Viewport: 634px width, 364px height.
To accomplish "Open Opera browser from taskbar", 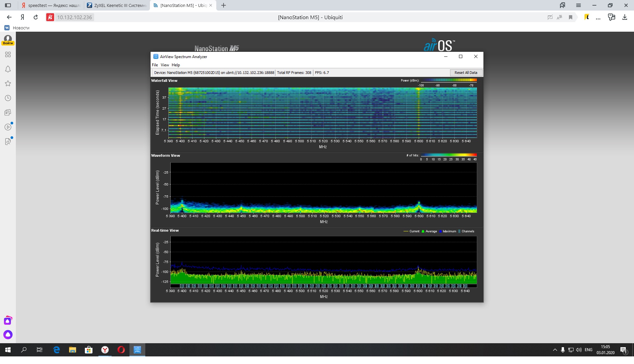I will pos(121,350).
